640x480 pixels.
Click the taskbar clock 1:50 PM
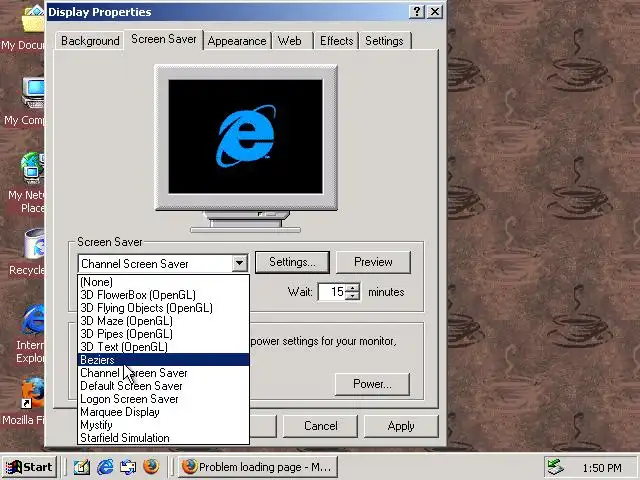602,468
